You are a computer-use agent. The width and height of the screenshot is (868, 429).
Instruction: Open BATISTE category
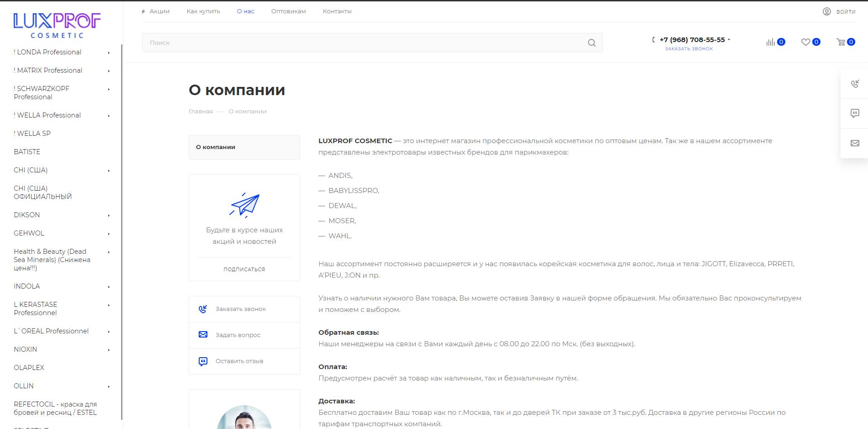[27, 152]
